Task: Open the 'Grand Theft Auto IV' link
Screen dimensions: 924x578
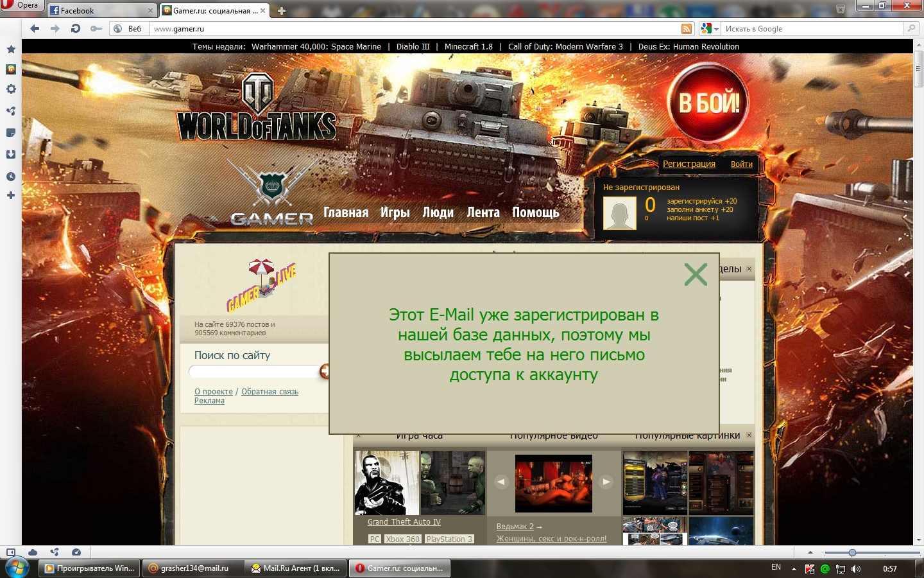Action: [x=404, y=522]
